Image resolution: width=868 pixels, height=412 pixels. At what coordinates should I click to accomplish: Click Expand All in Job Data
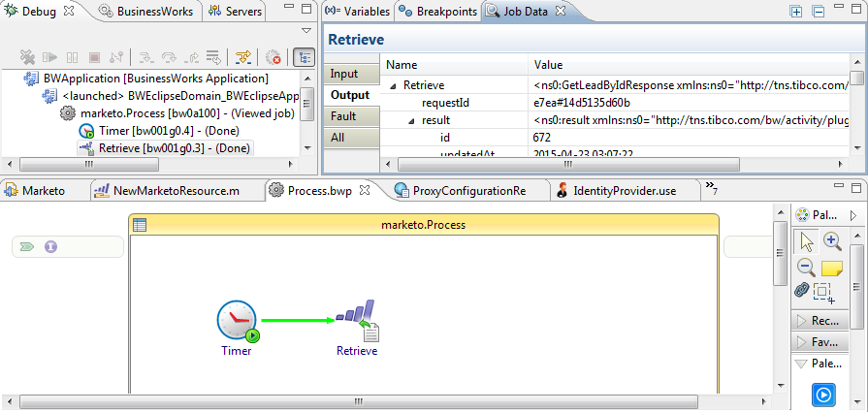point(796,11)
